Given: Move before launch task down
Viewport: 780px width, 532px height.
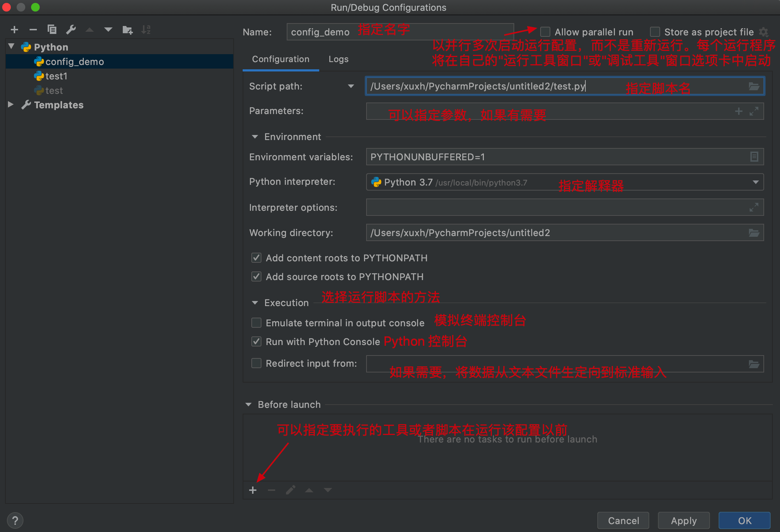Looking at the screenshot, I should click(x=328, y=490).
